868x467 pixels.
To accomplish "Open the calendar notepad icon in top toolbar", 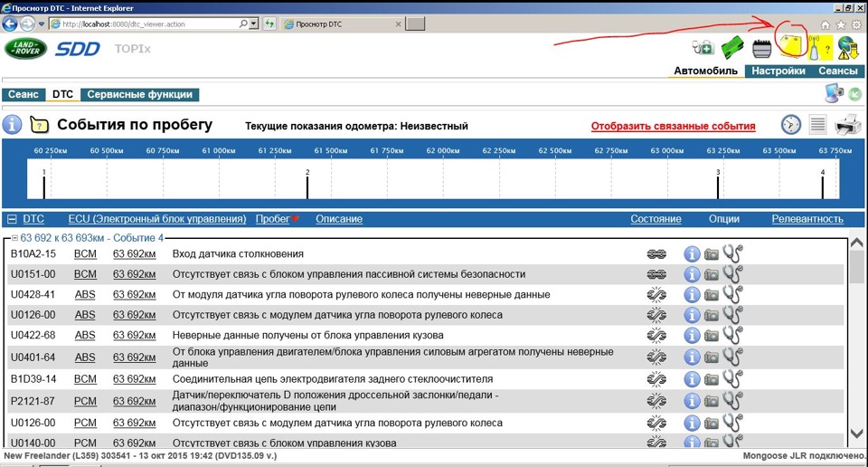I will point(762,49).
